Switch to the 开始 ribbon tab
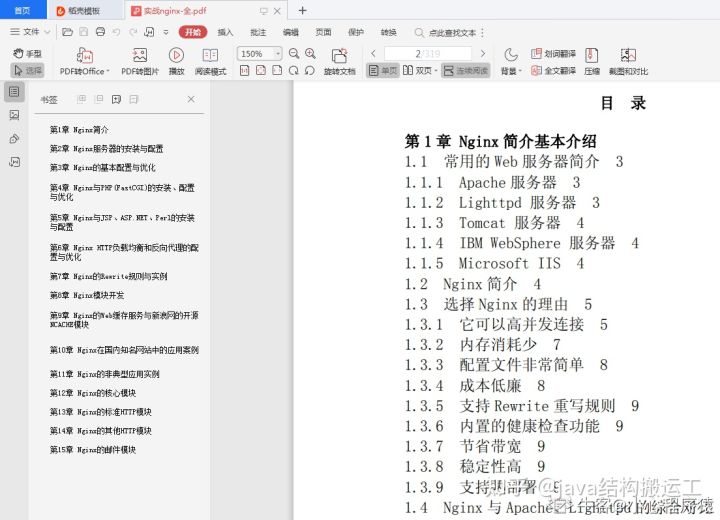 click(x=193, y=32)
